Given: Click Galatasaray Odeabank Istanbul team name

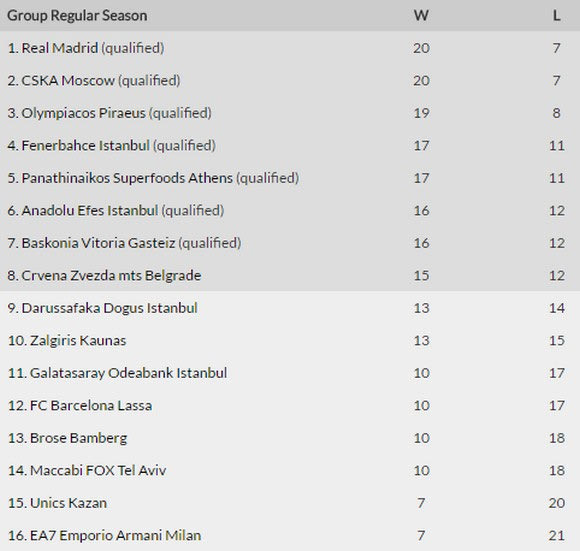Looking at the screenshot, I should coord(128,373).
